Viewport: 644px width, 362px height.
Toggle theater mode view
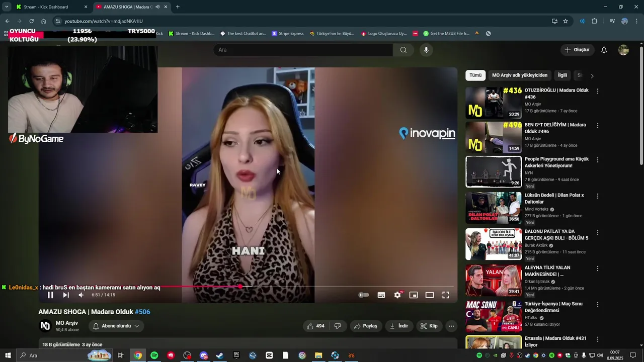430,295
